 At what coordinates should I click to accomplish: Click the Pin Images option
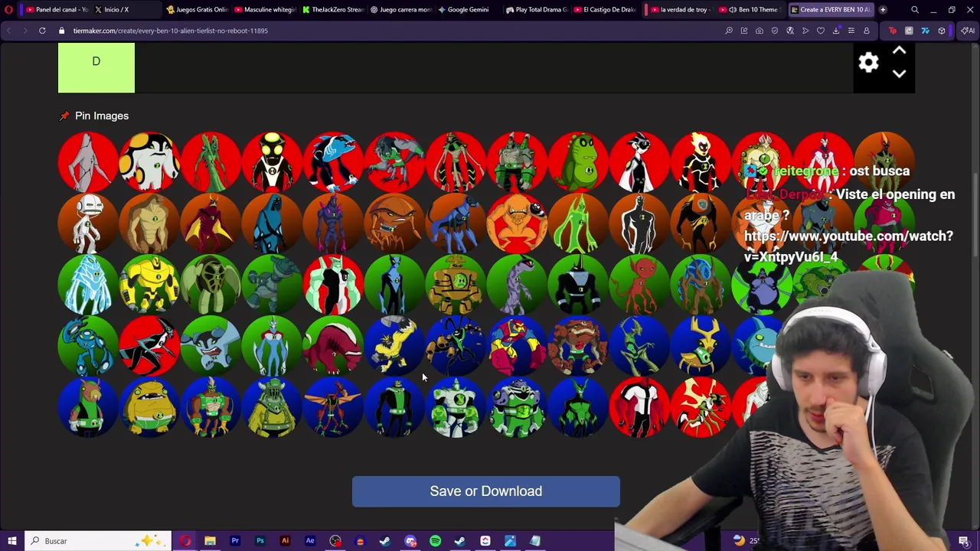click(94, 116)
